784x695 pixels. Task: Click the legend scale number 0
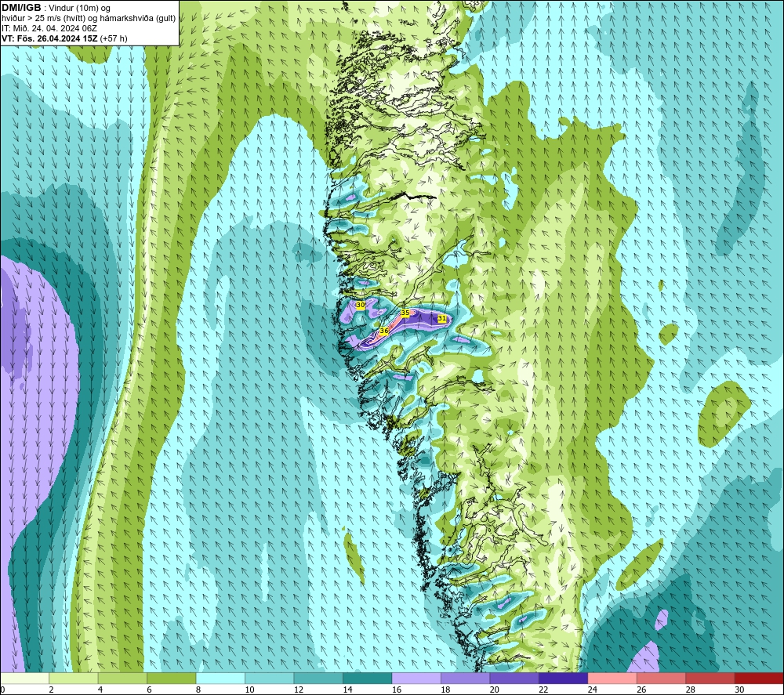click(2, 690)
